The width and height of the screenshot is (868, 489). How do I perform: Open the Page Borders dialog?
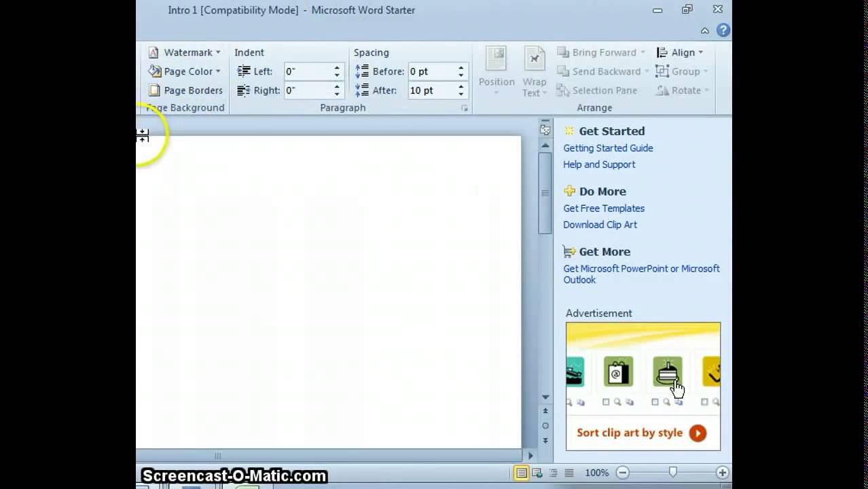click(185, 90)
